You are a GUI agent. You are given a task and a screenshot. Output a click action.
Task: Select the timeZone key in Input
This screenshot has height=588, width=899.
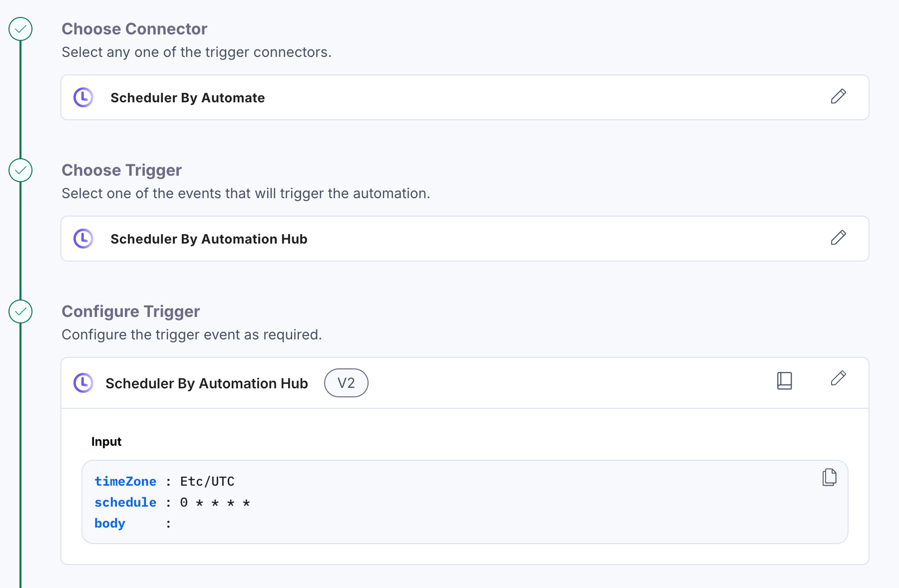(125, 481)
